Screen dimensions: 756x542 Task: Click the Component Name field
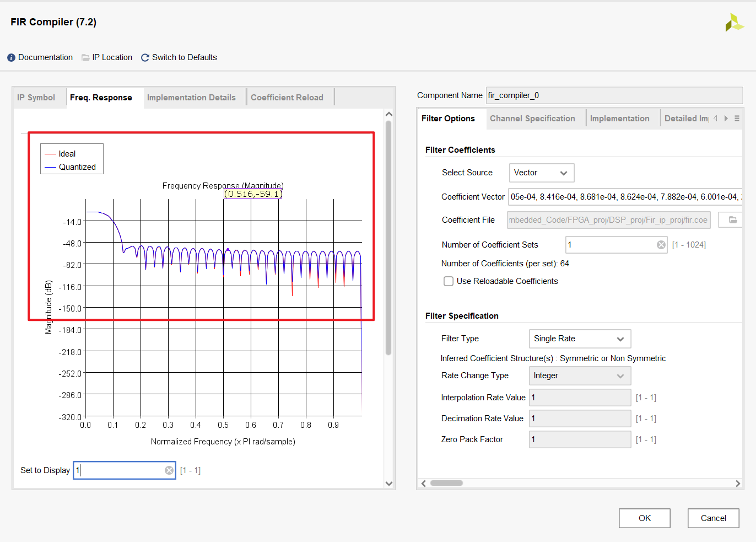coord(614,95)
